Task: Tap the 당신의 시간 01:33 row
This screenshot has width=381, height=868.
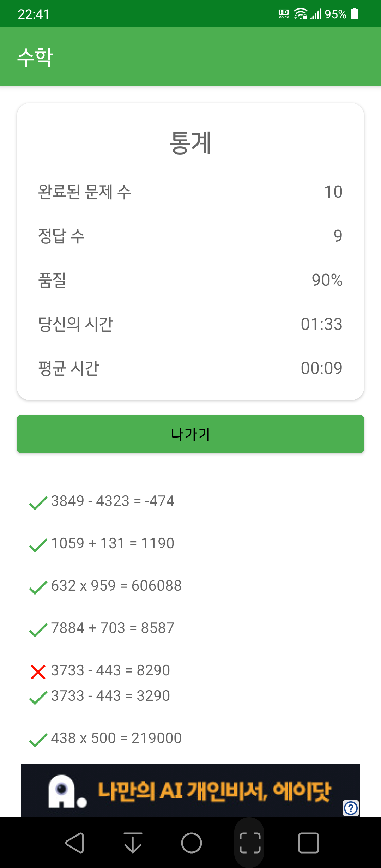Action: 190,324
